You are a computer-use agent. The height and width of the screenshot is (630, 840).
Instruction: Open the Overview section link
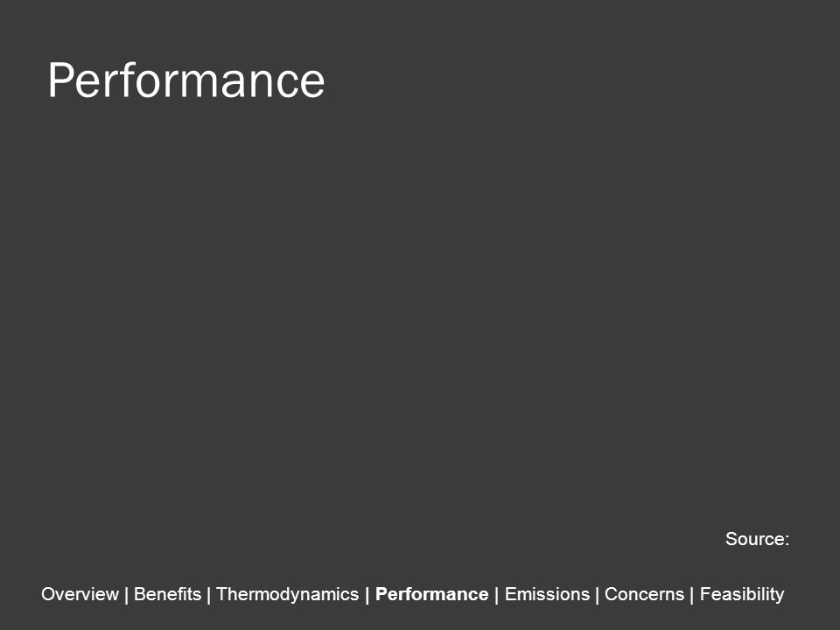[x=80, y=594]
